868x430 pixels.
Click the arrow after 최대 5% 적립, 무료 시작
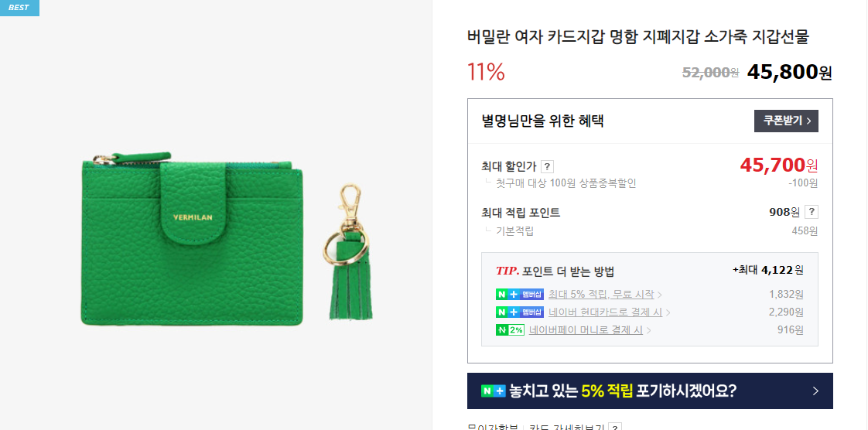[660, 295]
